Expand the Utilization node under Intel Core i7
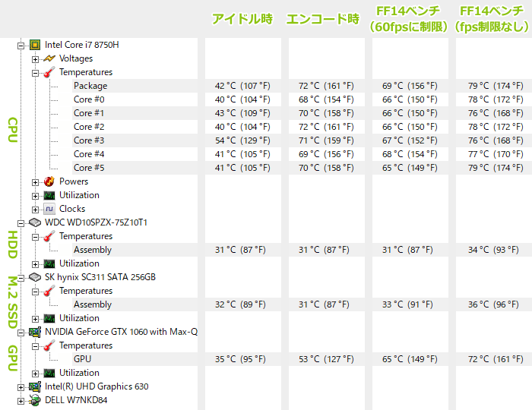The height and width of the screenshot is (410, 532). click(x=35, y=196)
